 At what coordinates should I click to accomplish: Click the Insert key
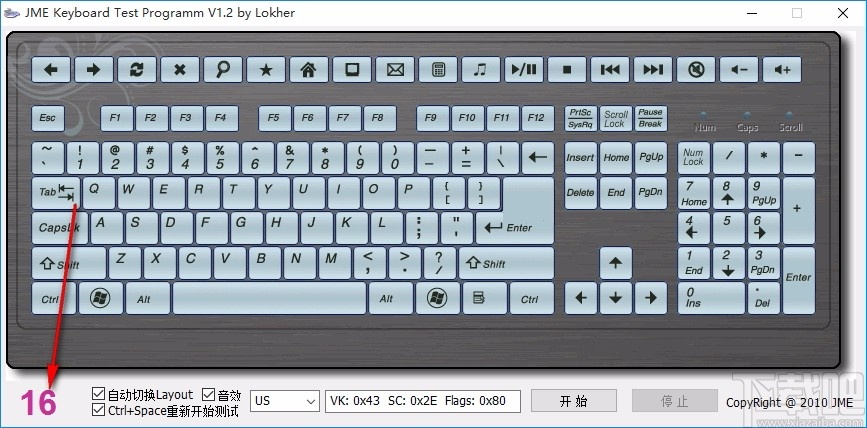coord(581,158)
